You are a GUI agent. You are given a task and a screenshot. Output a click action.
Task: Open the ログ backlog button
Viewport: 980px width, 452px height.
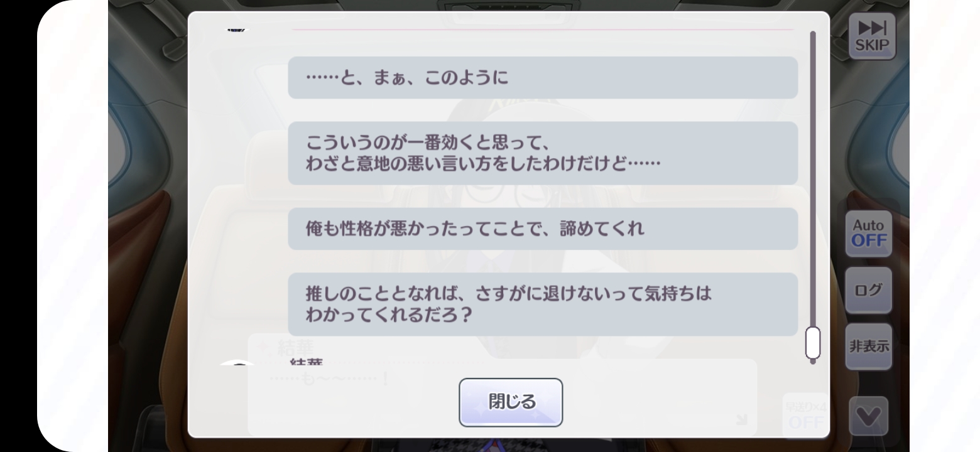tap(869, 290)
